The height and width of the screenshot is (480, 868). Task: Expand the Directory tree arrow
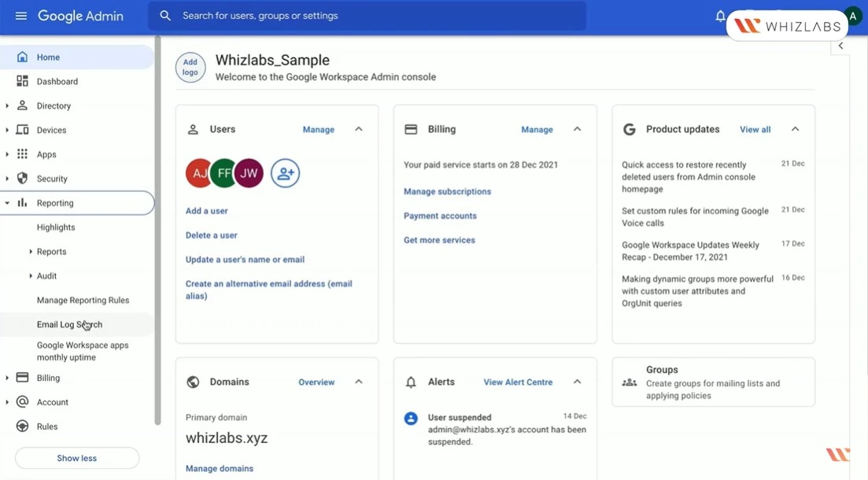pyautogui.click(x=6, y=105)
